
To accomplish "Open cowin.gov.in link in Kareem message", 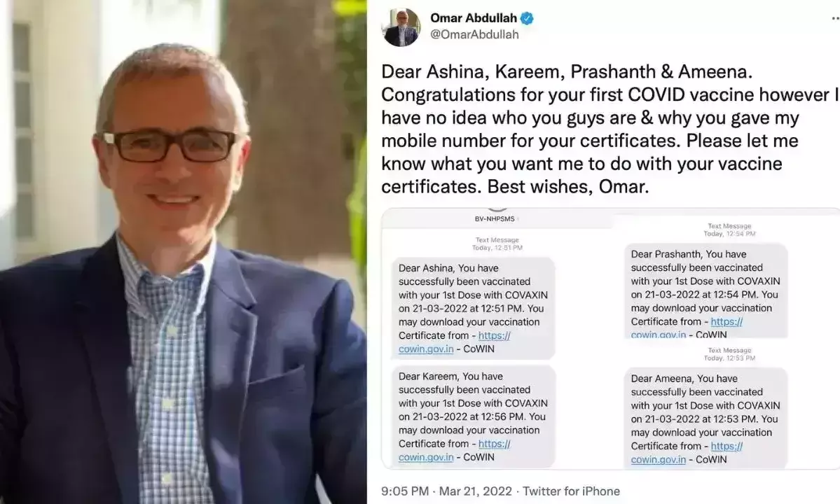I will pyautogui.click(x=426, y=457).
